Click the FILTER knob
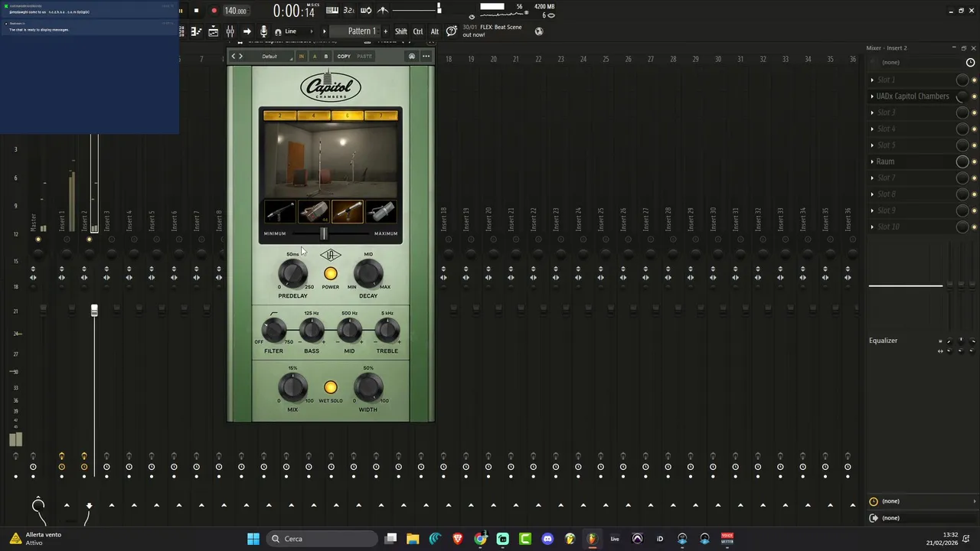Image resolution: width=980 pixels, height=551 pixels. tap(273, 331)
